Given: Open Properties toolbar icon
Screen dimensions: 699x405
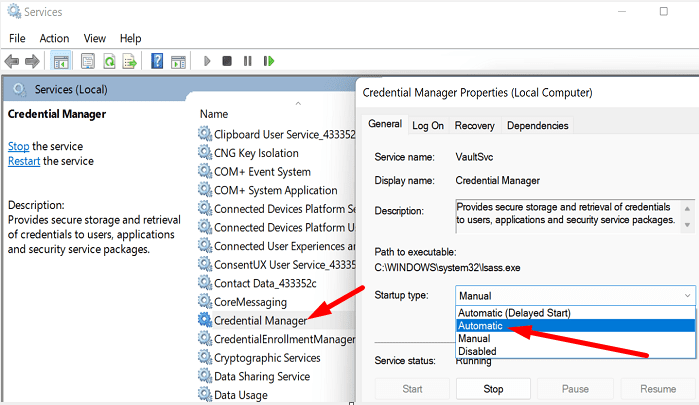Looking at the screenshot, I should (88, 61).
